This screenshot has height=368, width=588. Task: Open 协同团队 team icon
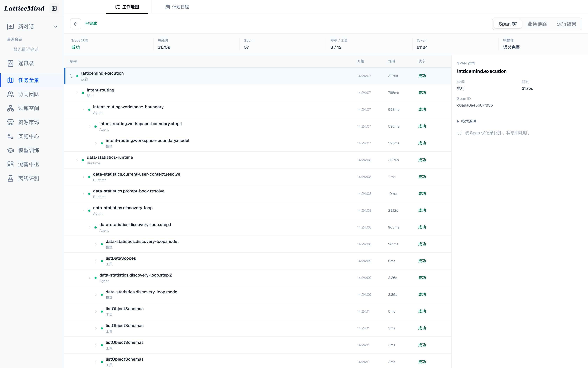pyautogui.click(x=10, y=94)
